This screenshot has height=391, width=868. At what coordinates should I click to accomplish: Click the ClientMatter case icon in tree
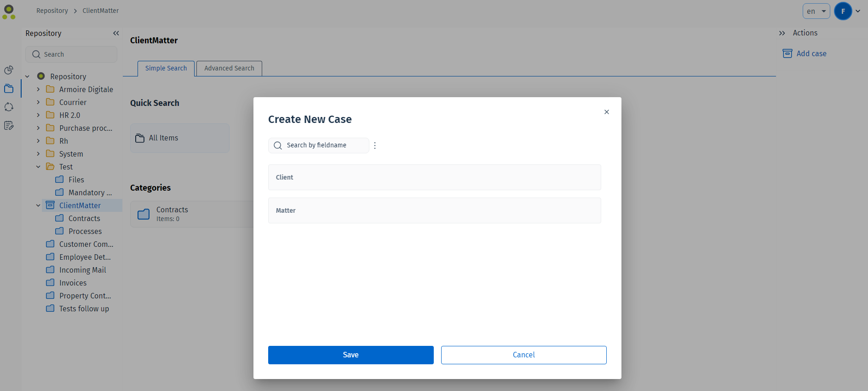(x=50, y=205)
